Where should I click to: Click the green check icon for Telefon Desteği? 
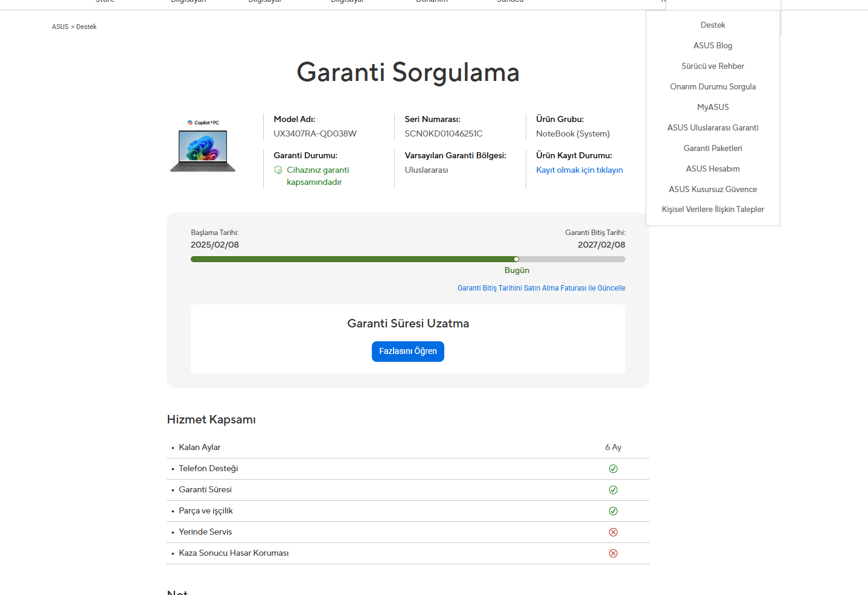[x=613, y=469]
